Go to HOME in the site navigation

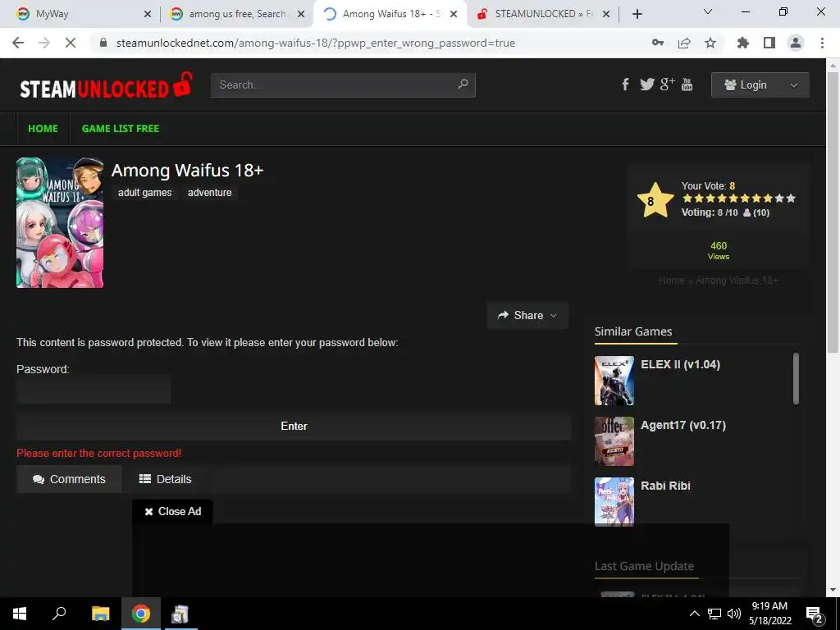point(43,129)
